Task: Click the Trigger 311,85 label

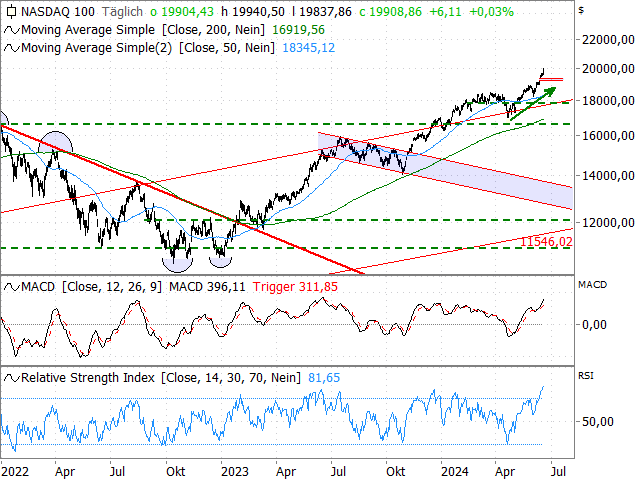Action: tap(295, 287)
